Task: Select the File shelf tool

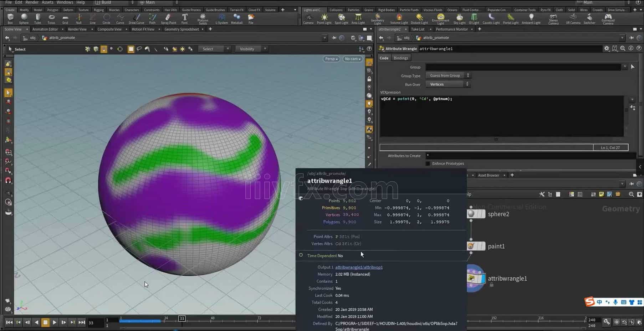Action: point(251,19)
